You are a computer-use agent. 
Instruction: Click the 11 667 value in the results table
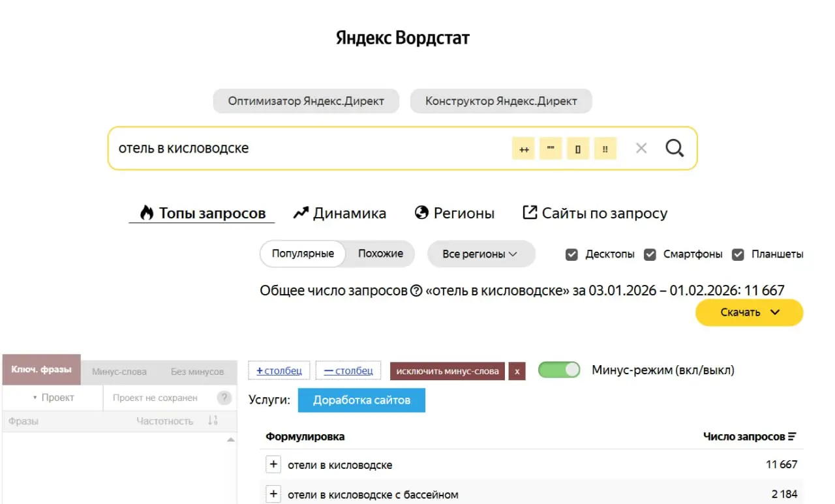pos(782,465)
